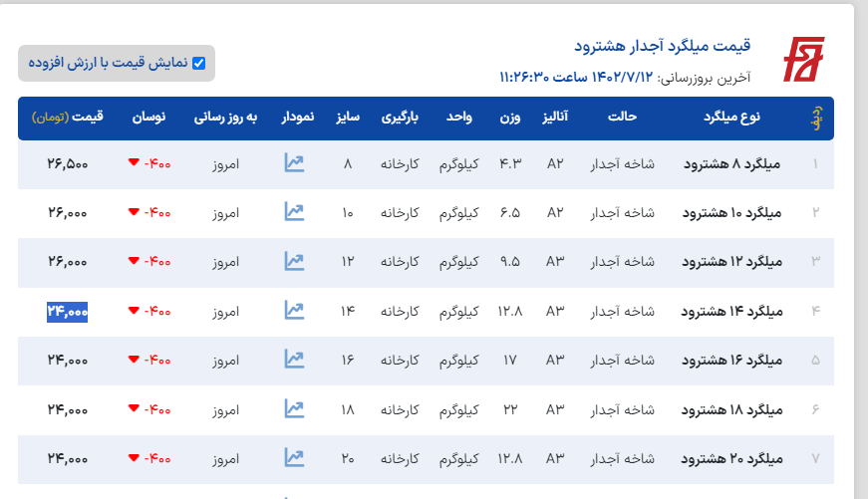
Task: Open chart icon for میلگرد 16 هشترود
Action: coord(293,360)
